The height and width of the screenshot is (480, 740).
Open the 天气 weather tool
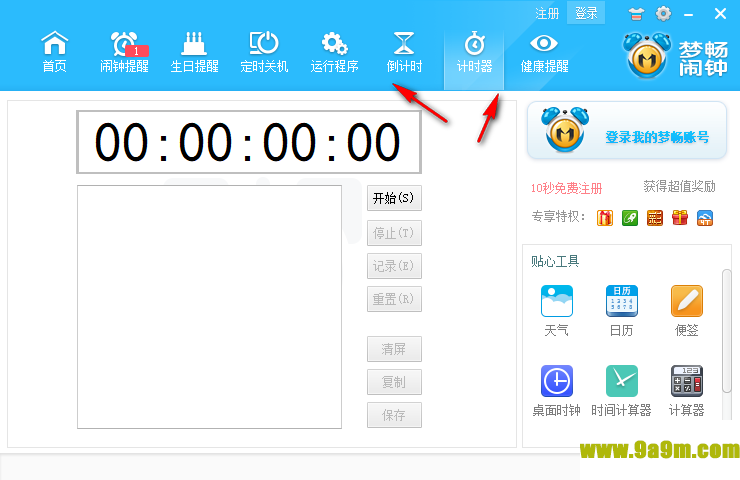pyautogui.click(x=557, y=310)
